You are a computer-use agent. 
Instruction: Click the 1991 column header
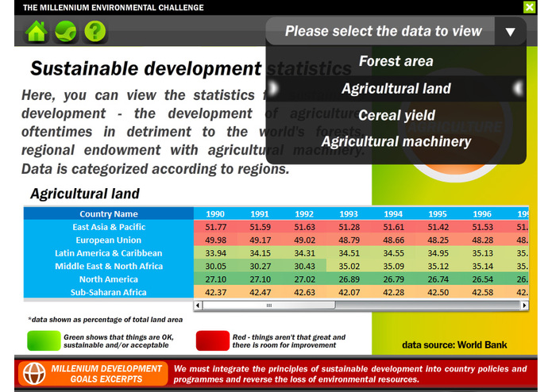260,214
